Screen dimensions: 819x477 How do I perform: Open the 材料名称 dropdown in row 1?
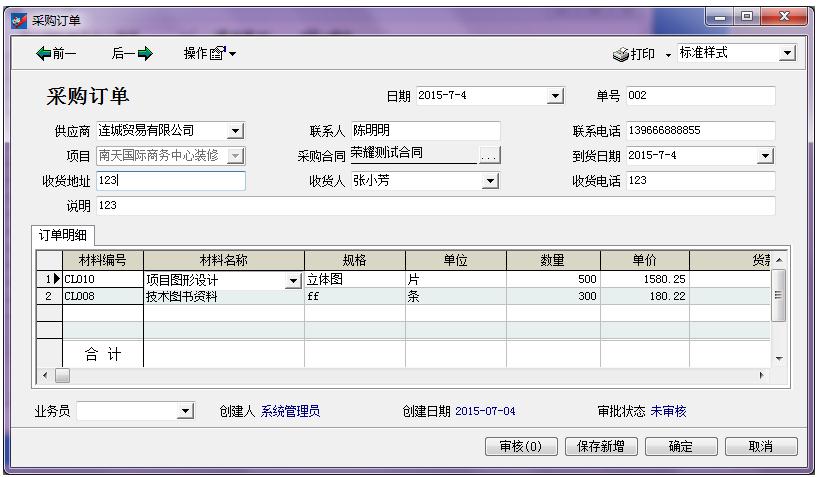[x=294, y=281]
